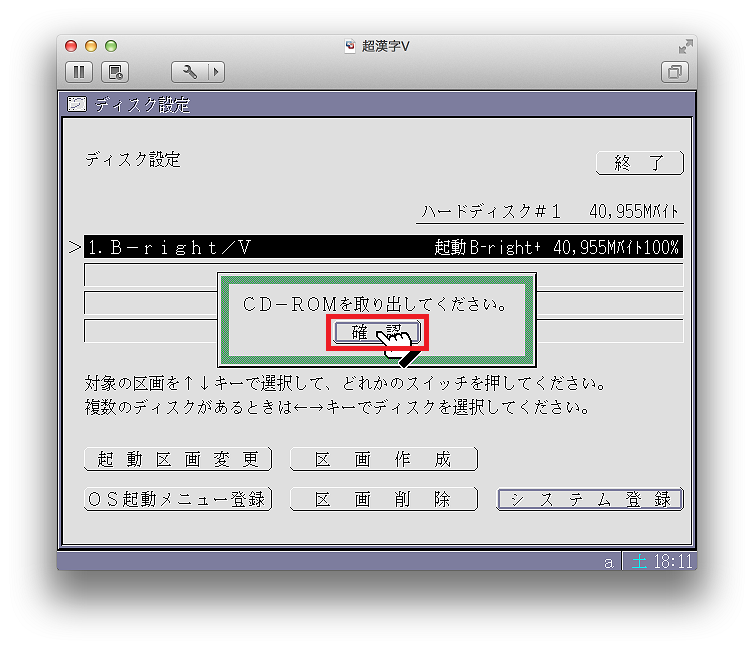
Task: Click the snapshot icon in the toolbar
Action: point(115,72)
